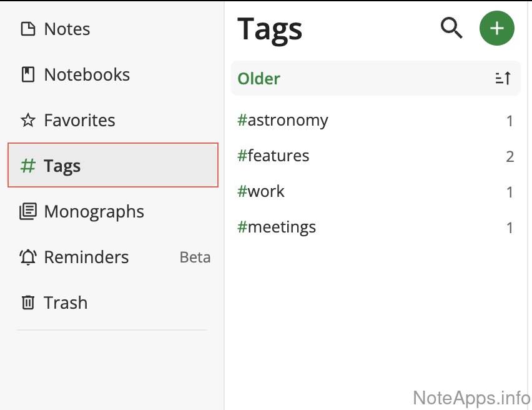Click the Favorites star icon
The width and height of the screenshot is (532, 410).
point(27,121)
